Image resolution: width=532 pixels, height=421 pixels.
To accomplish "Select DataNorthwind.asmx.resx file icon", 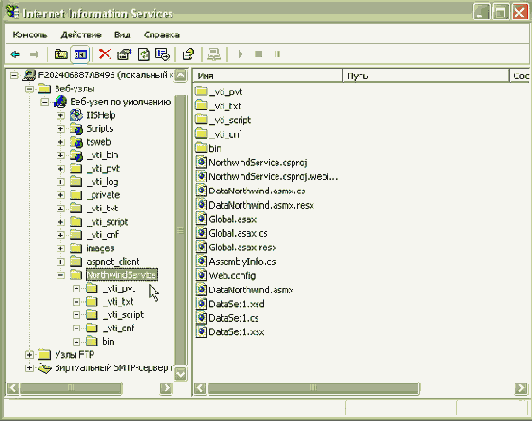I will coord(201,205).
